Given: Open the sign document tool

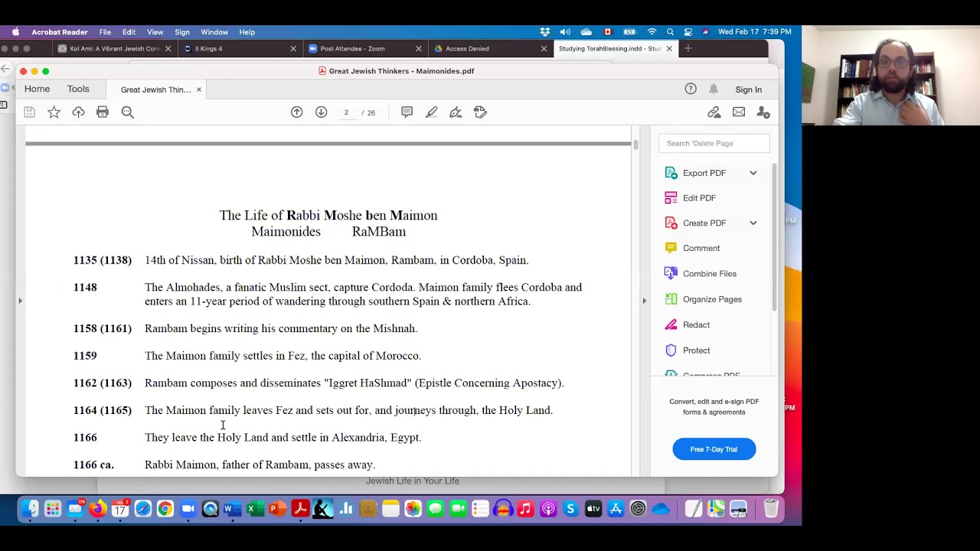Looking at the screenshot, I should point(456,112).
